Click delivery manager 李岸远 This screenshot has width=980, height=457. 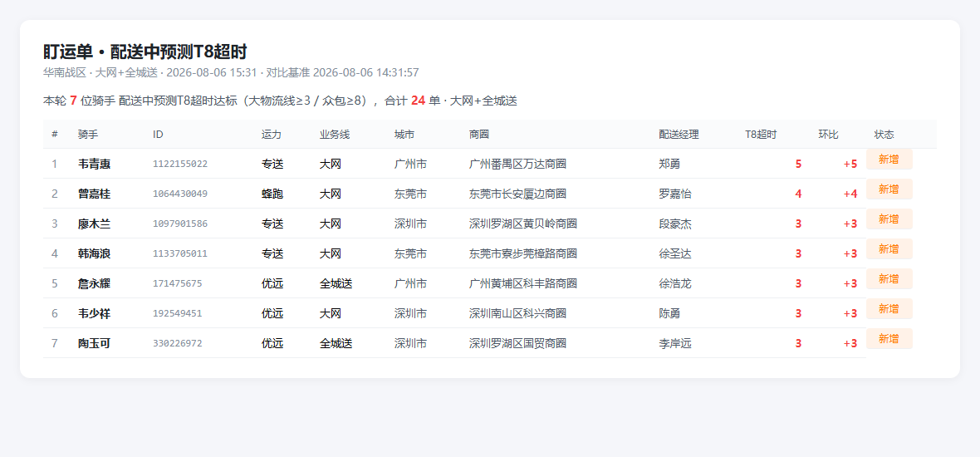tap(675, 344)
